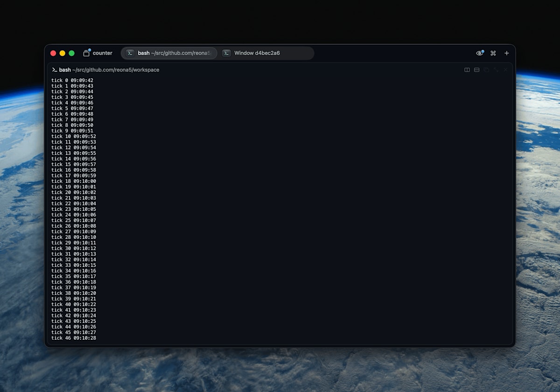Viewport: 560px width, 392px height.
Task: Click the line tick 37 09:10:19
Action: click(x=74, y=287)
